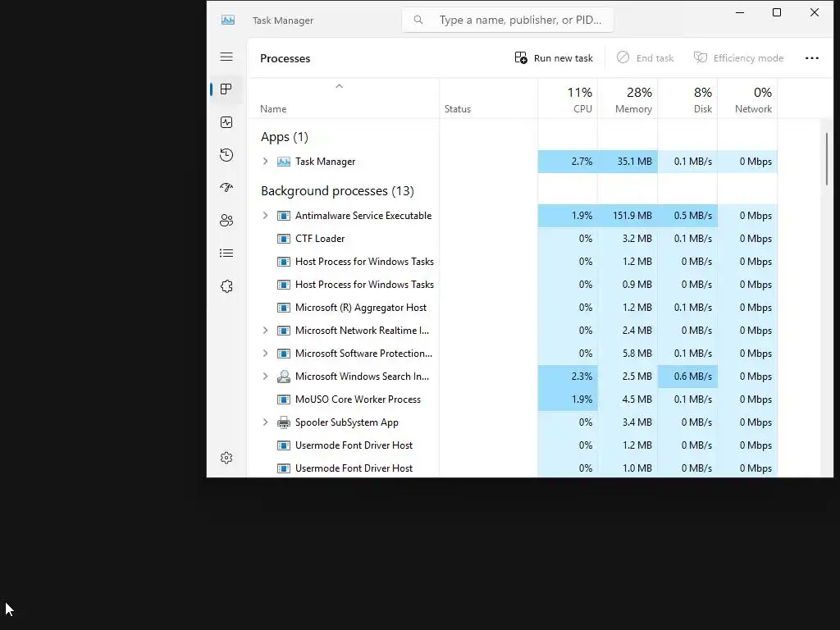Click the End task button
The width and height of the screenshot is (840, 630).
pyautogui.click(x=645, y=58)
